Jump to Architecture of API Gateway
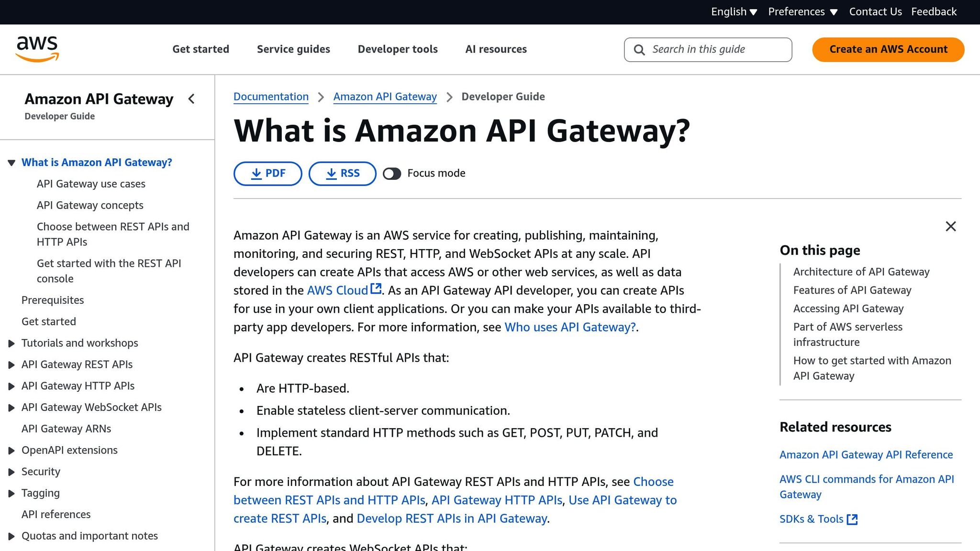The width and height of the screenshot is (980, 551). click(x=861, y=272)
